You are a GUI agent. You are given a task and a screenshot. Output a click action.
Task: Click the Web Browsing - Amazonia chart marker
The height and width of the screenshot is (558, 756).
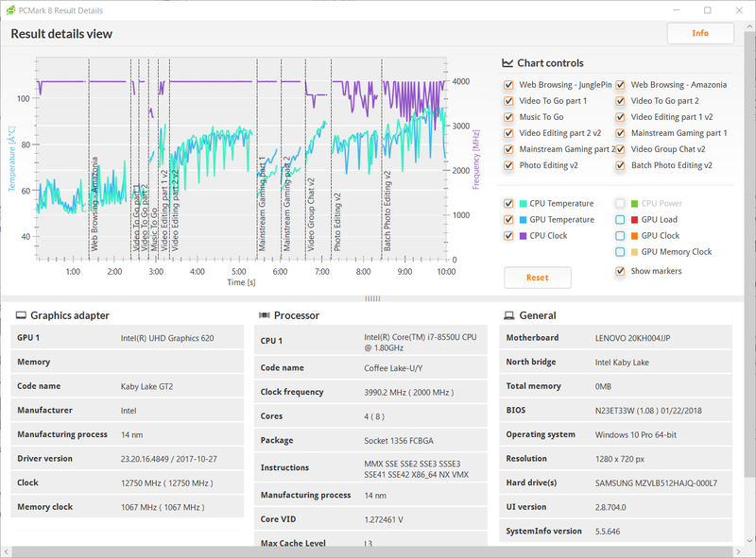pyautogui.click(x=94, y=203)
